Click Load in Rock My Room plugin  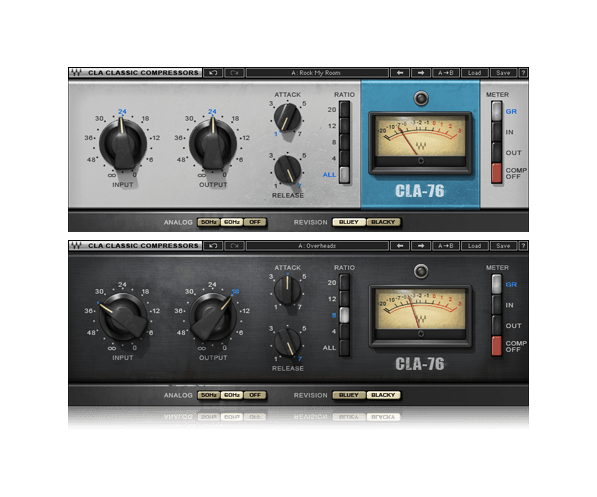click(474, 73)
